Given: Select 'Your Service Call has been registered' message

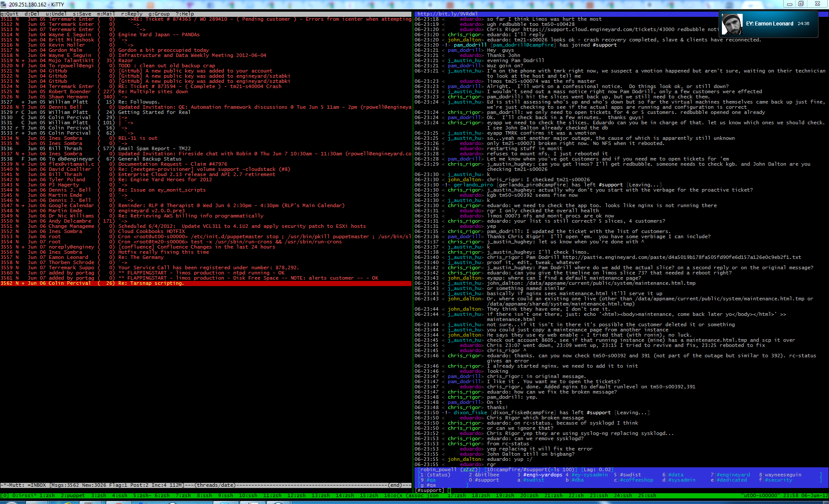Looking at the screenshot, I should pos(206,268).
